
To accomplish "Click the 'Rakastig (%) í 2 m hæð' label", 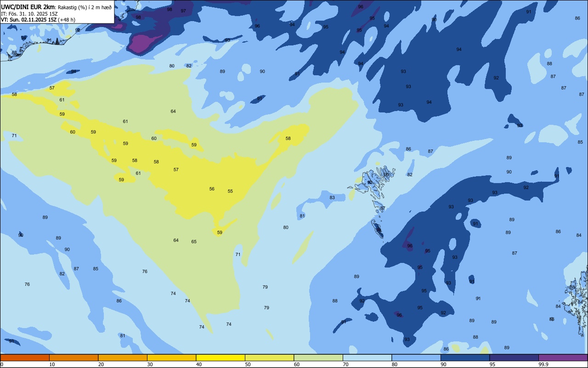I will pyautogui.click(x=85, y=7).
